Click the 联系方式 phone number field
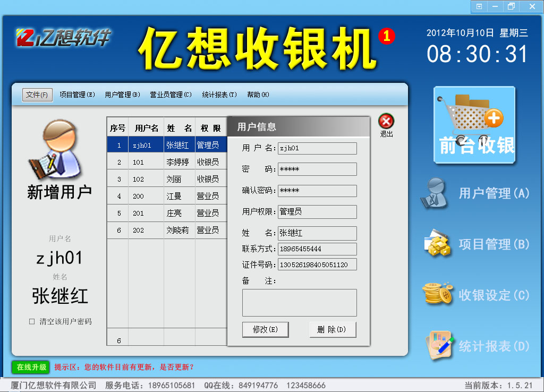Viewport: 544px width, 392px height. pos(317,249)
